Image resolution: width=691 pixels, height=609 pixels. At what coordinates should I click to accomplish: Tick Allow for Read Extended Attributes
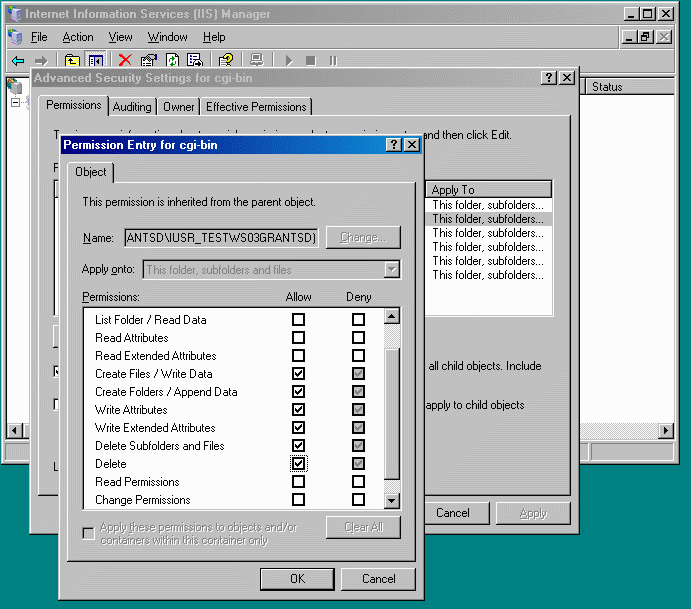point(298,356)
